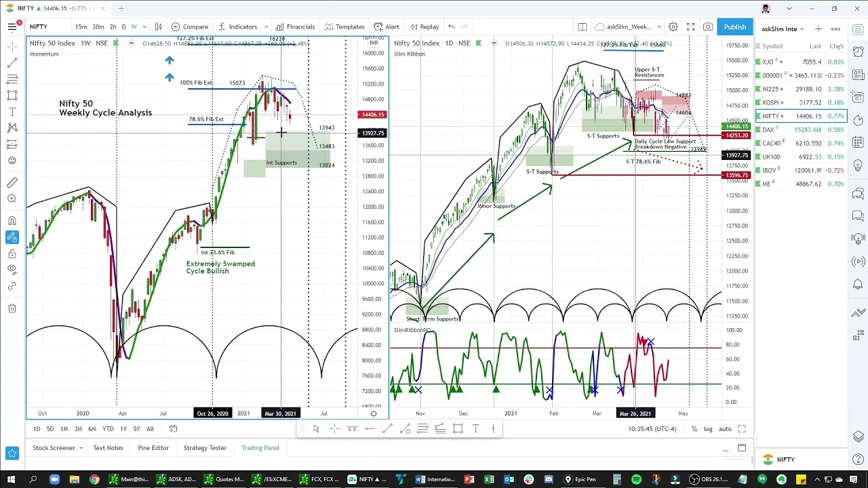868x488 pixels.
Task: Click the NIFTY symbol search field
Action: 47,26
